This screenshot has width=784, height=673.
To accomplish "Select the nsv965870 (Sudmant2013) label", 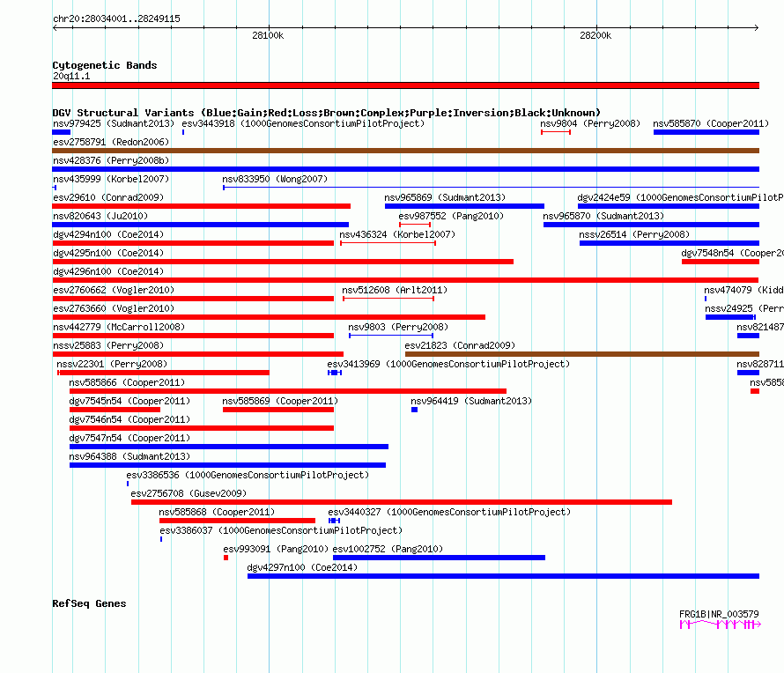I will pyautogui.click(x=603, y=216).
